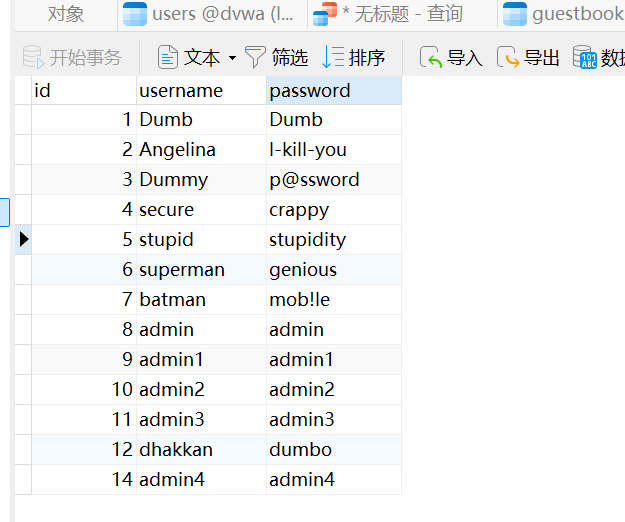The width and height of the screenshot is (625, 522).
Task: Click the 导出 button label
Action: coord(541,57)
